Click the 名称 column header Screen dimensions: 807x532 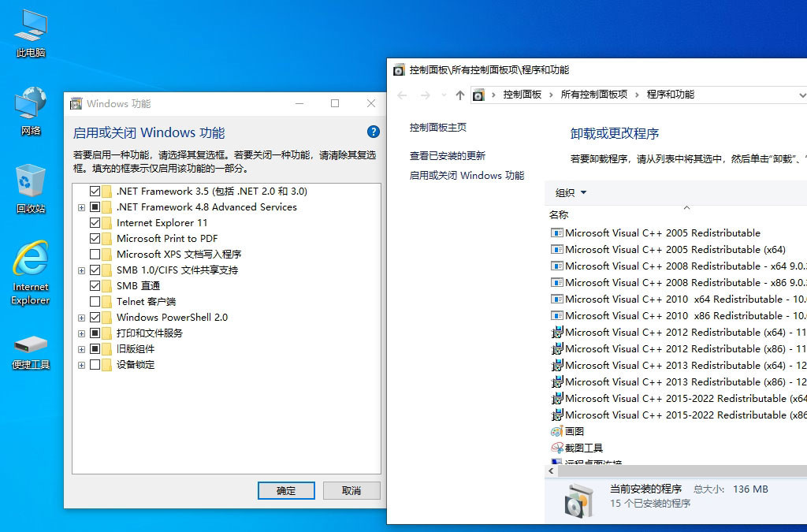click(x=559, y=214)
